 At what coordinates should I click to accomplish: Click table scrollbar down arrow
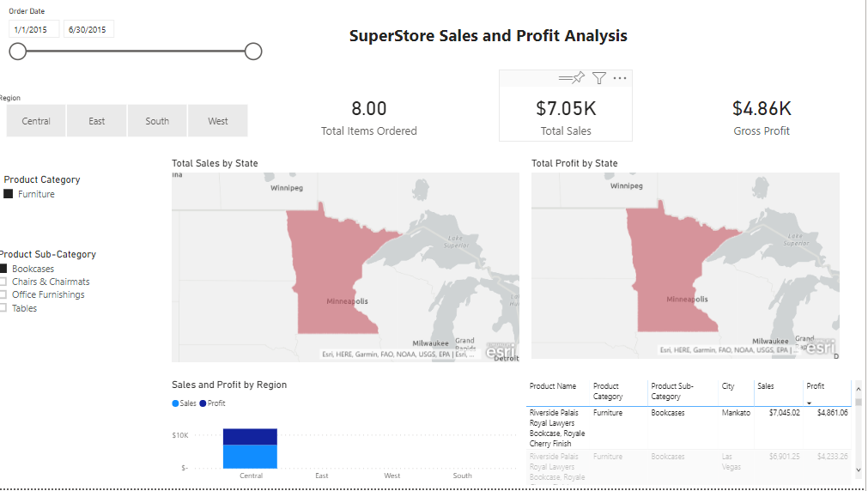(859, 470)
